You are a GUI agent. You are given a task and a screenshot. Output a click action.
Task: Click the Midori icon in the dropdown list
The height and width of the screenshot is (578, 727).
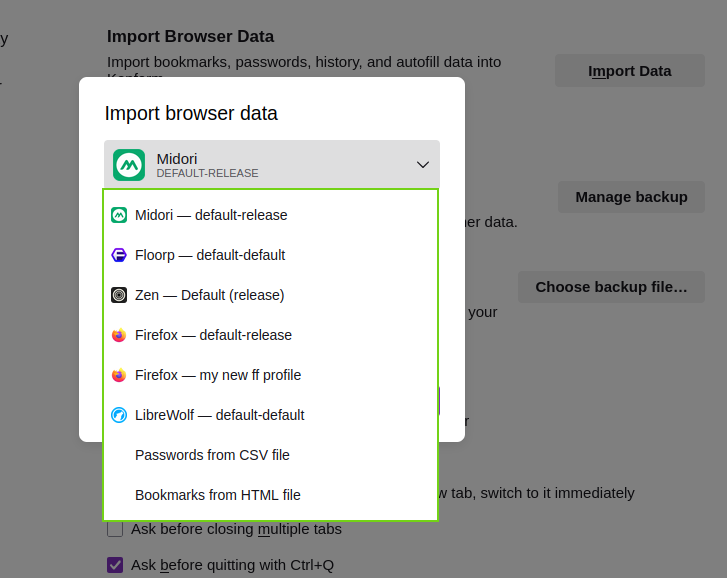(x=119, y=215)
